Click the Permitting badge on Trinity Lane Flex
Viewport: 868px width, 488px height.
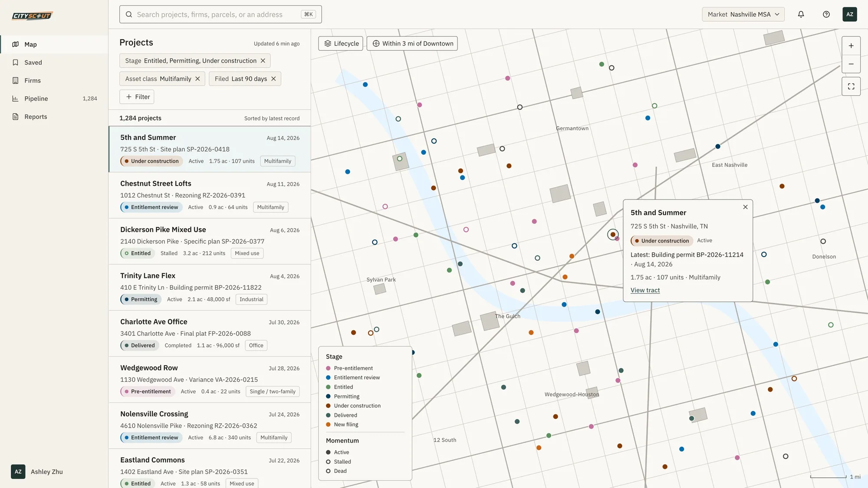click(x=141, y=299)
